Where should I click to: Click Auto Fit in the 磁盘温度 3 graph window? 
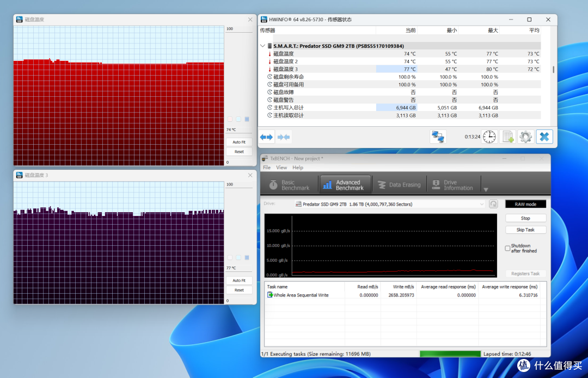[x=239, y=280]
